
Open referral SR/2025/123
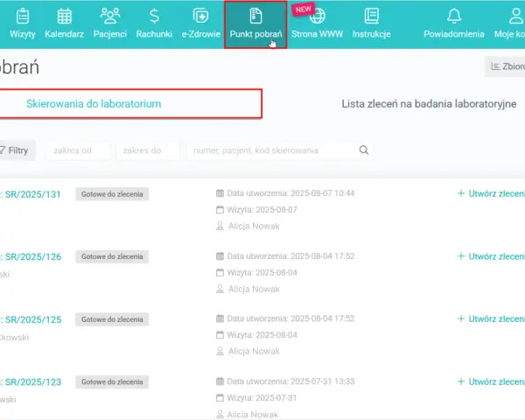pos(33,382)
